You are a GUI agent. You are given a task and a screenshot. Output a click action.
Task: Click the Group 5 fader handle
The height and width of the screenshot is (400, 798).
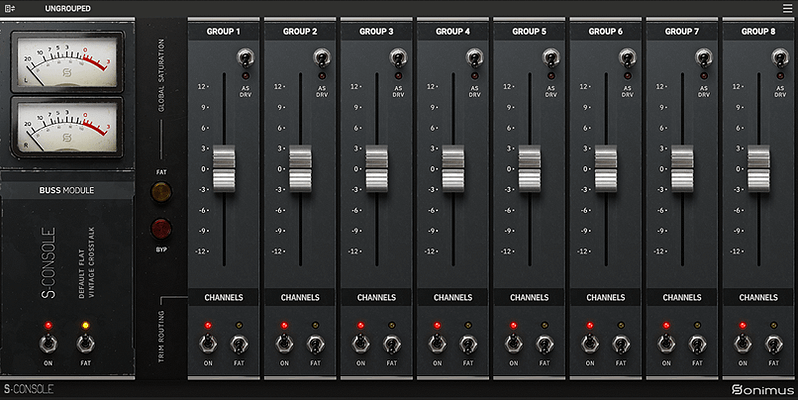tap(529, 168)
